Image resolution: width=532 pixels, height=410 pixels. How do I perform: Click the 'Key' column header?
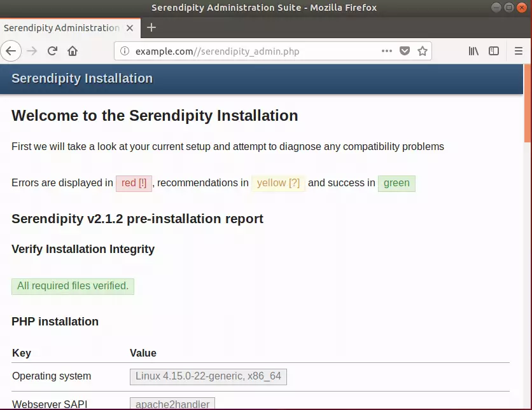coord(22,353)
